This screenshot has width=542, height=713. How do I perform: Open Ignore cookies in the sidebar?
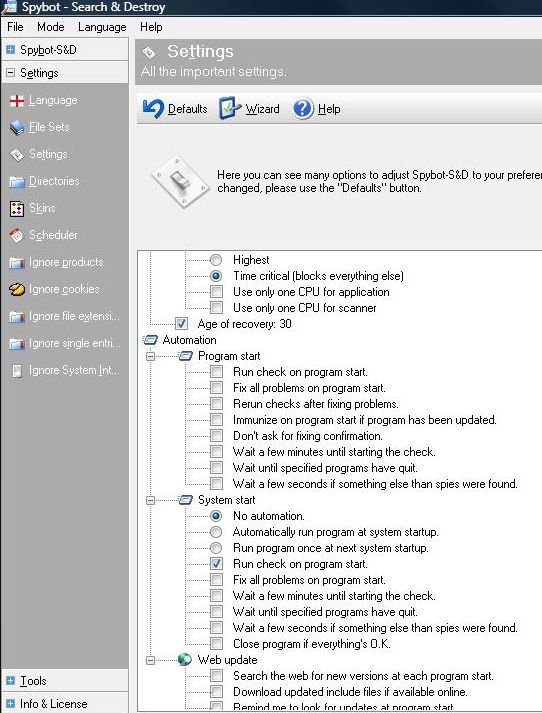[64, 289]
